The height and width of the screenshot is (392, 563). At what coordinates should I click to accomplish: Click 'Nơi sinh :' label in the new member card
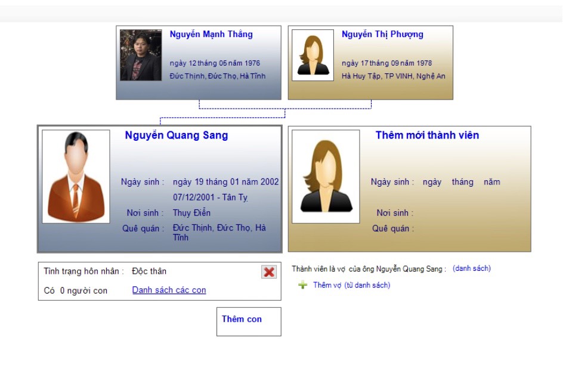(x=395, y=213)
